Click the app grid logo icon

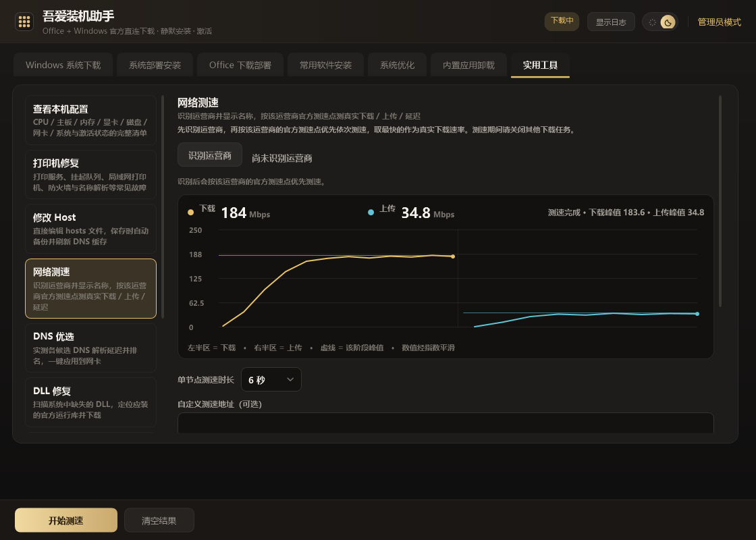click(24, 22)
